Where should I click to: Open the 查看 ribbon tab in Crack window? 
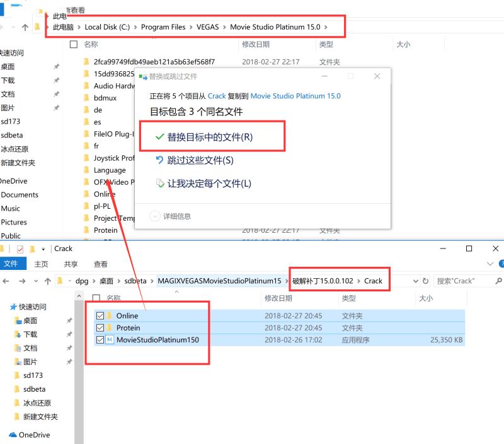(x=101, y=264)
